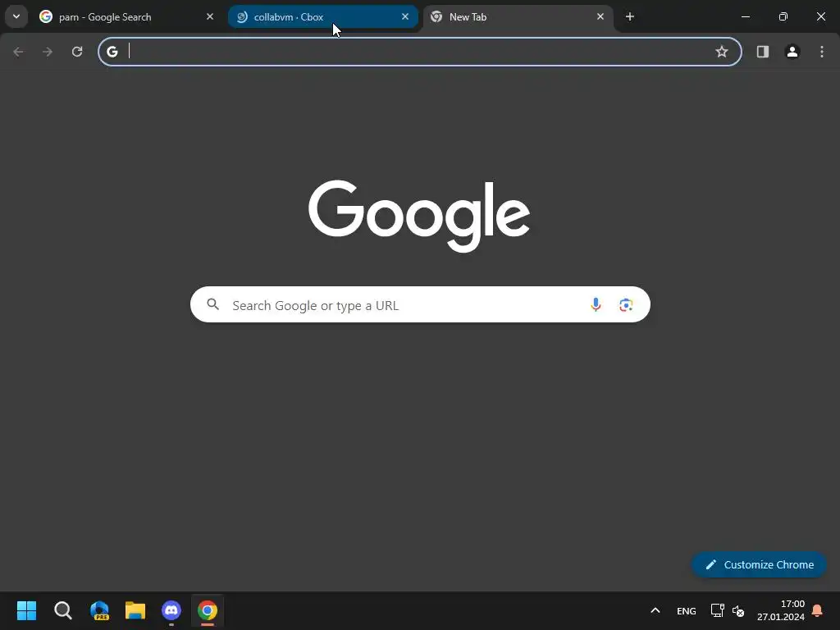Open the clock showing 17:00 27.01.2024
The height and width of the screenshot is (630, 840).
tap(781, 610)
